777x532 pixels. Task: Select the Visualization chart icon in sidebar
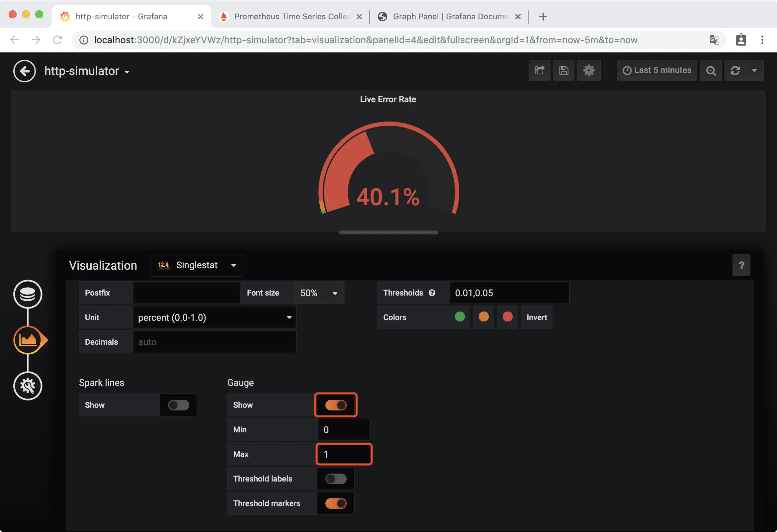pos(28,340)
